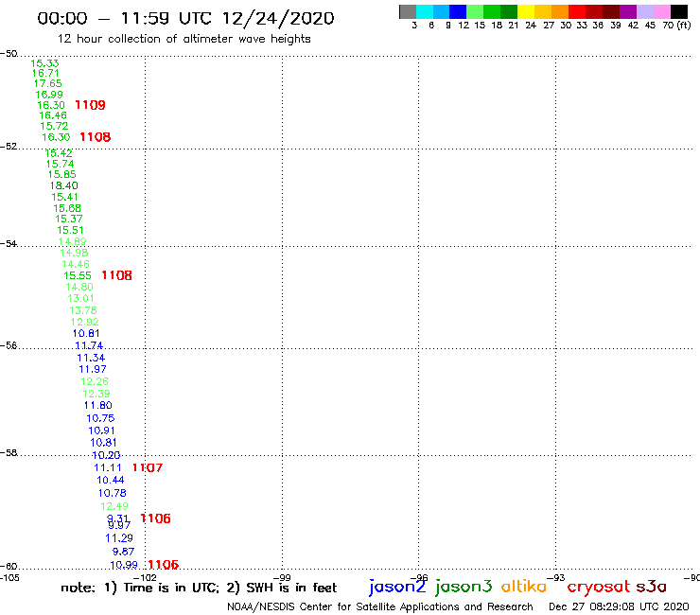Click the longitude axis label -102
700x615 pixels.
tap(145, 578)
